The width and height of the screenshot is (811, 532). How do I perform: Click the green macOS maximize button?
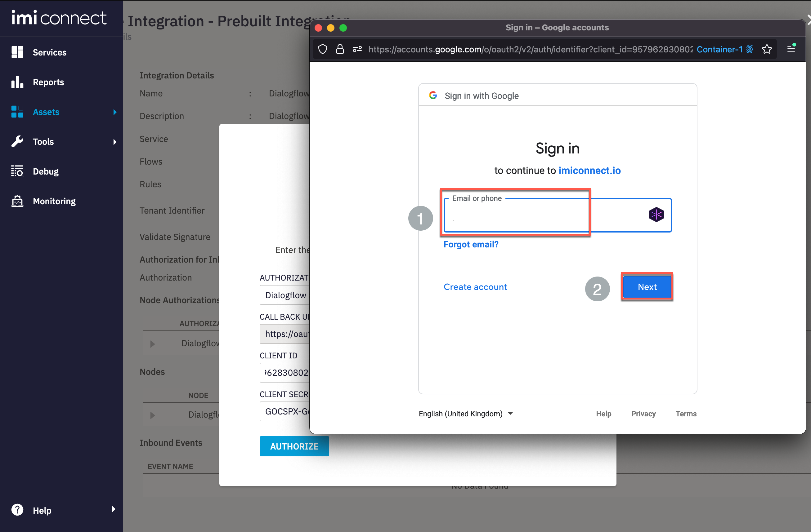coord(343,28)
